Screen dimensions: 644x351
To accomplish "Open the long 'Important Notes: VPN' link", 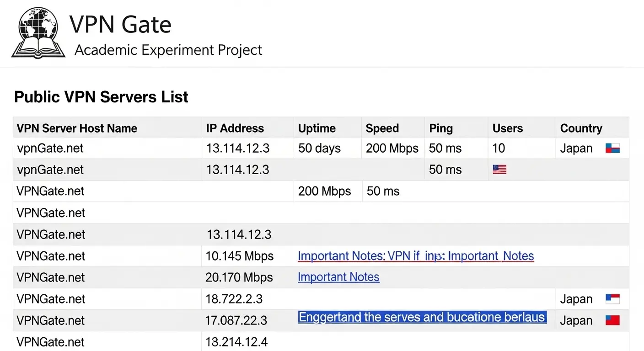I will tap(416, 256).
